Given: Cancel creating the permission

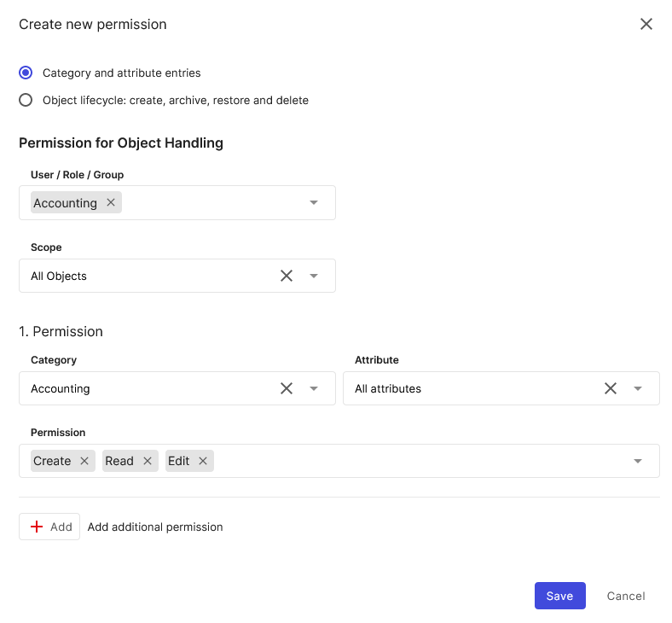Looking at the screenshot, I should (626, 596).
